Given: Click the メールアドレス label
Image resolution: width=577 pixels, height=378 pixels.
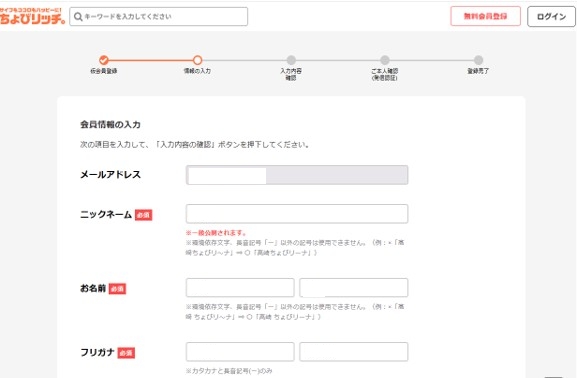Looking at the screenshot, I should pyautogui.click(x=110, y=174).
